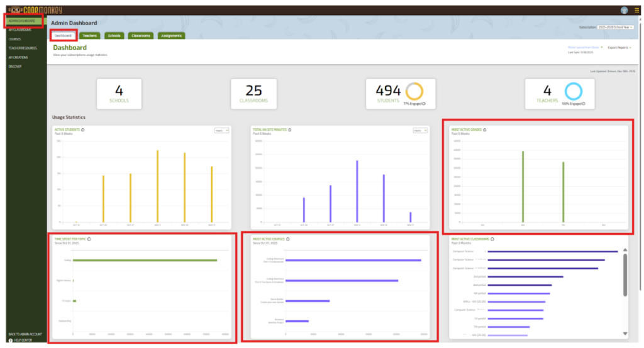644x348 pixels.
Task: Switch to the Assignments tab
Action: click(x=171, y=36)
